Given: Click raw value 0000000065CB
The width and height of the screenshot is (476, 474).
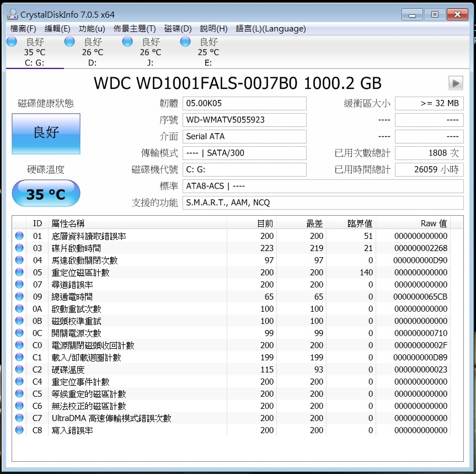Looking at the screenshot, I should click(x=420, y=297).
